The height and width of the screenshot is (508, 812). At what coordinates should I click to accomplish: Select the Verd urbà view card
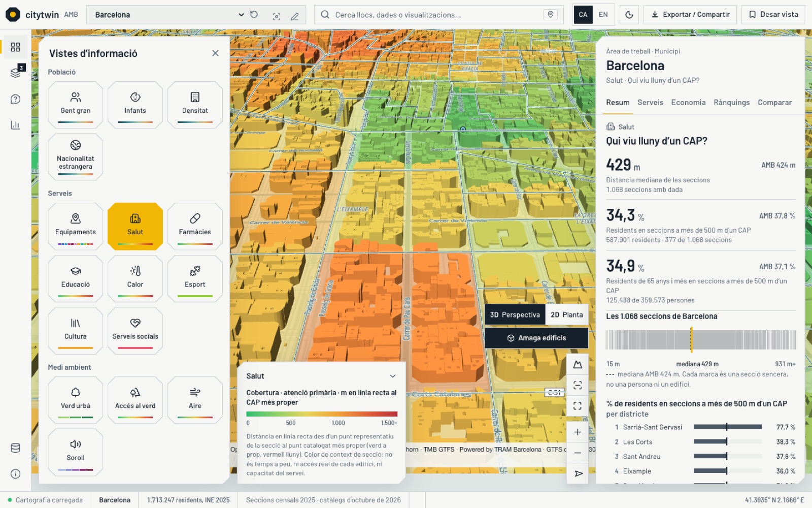point(76,400)
